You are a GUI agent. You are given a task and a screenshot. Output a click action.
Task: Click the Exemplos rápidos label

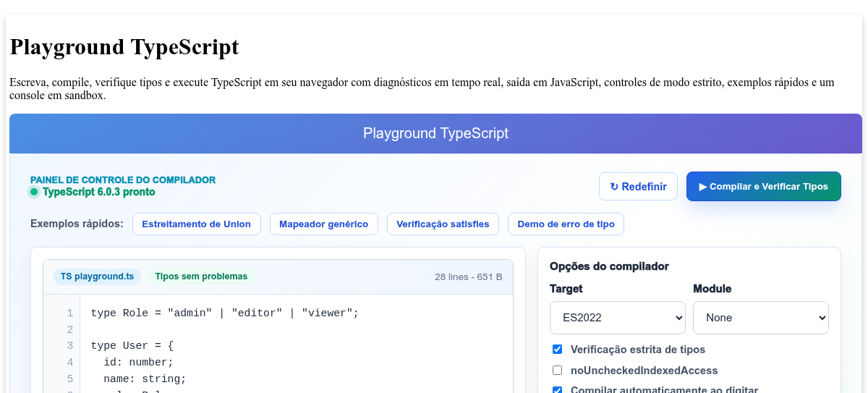coord(77,224)
